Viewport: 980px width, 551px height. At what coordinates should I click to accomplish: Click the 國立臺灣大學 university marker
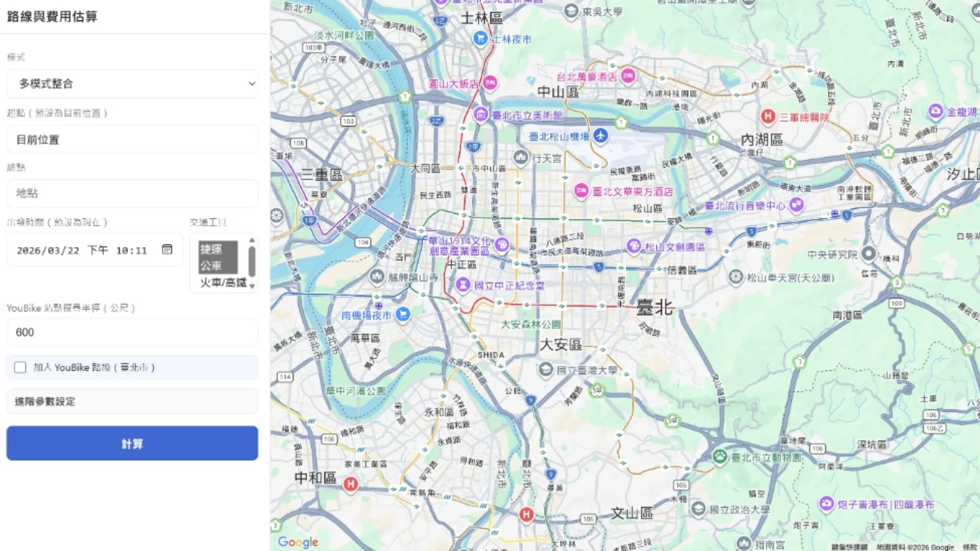click(x=546, y=370)
